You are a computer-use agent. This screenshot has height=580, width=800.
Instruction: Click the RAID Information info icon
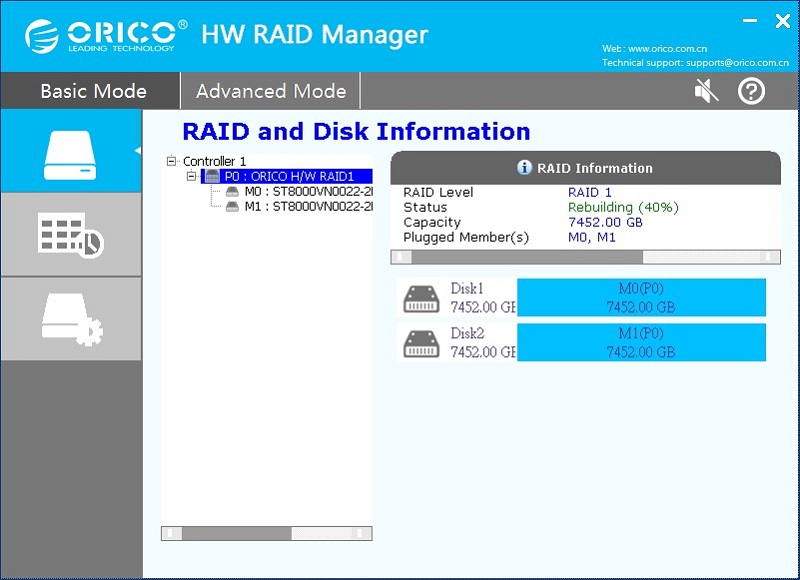click(524, 168)
